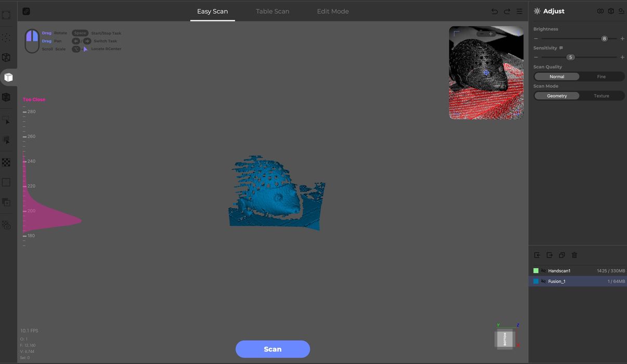
Task: Open the Edit Mode tab
Action: [x=333, y=11]
